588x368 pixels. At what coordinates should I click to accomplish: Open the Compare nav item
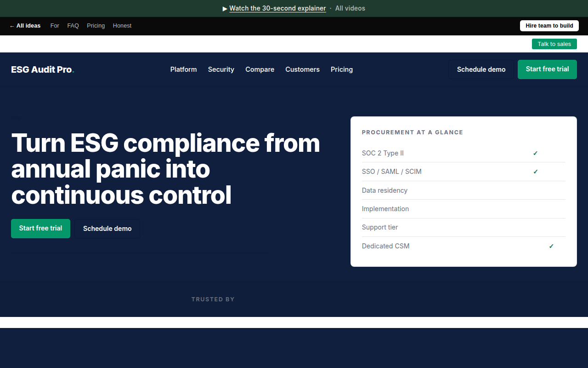coord(260,69)
